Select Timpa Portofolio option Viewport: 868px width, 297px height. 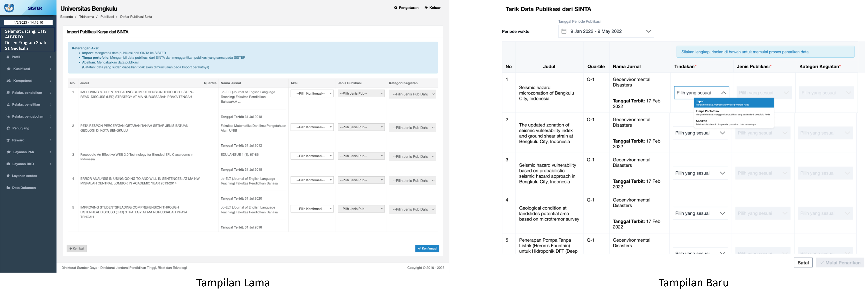click(x=734, y=113)
